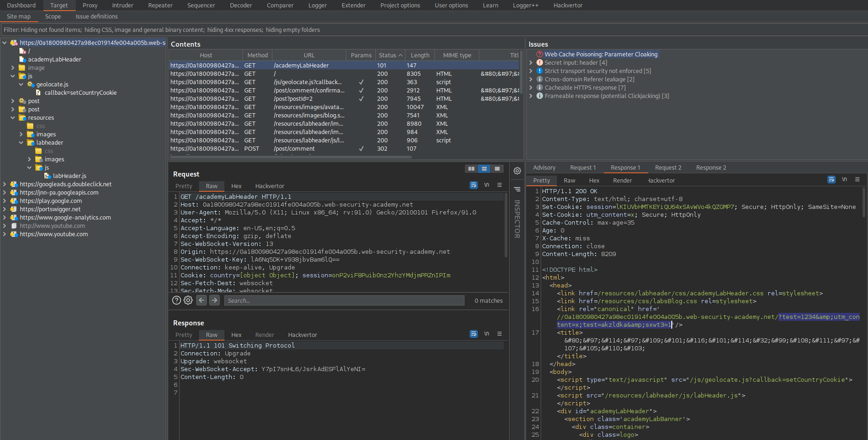This screenshot has width=868, height=440.
Task: Click geolocate.js file icon in tree
Action: point(31,85)
